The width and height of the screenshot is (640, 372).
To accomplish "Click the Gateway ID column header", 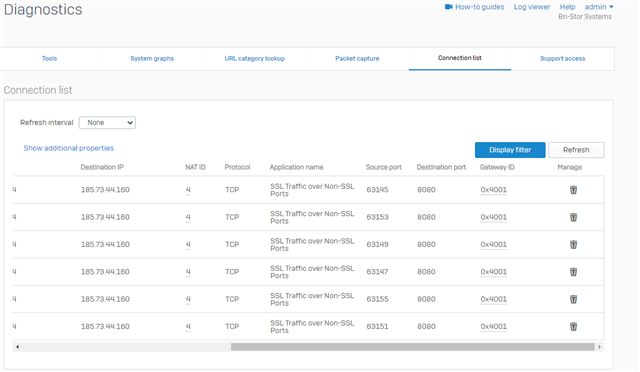I will (497, 167).
